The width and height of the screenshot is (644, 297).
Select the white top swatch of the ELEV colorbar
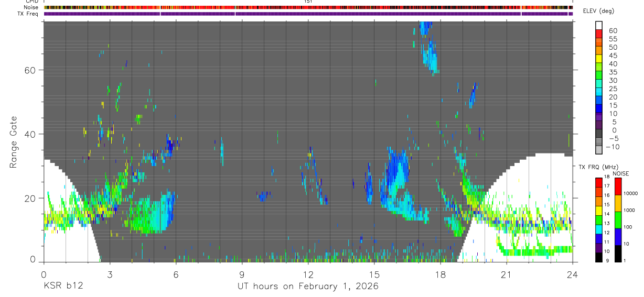click(x=599, y=25)
